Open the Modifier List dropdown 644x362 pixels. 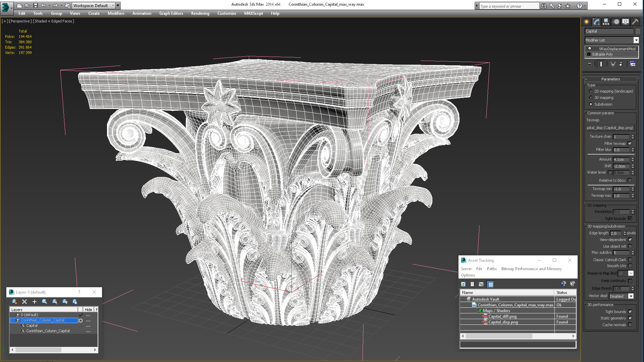(x=636, y=40)
